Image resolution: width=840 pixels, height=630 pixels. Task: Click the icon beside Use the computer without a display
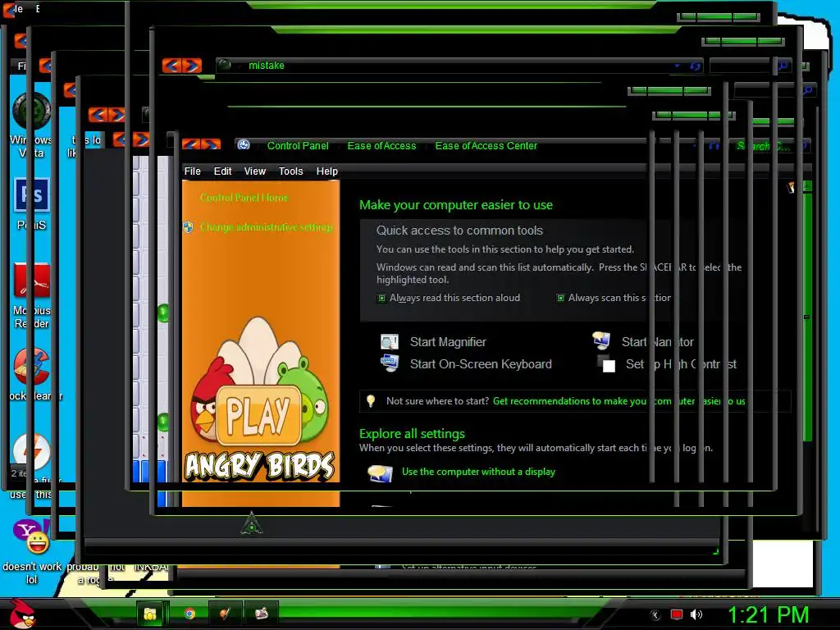click(x=380, y=473)
